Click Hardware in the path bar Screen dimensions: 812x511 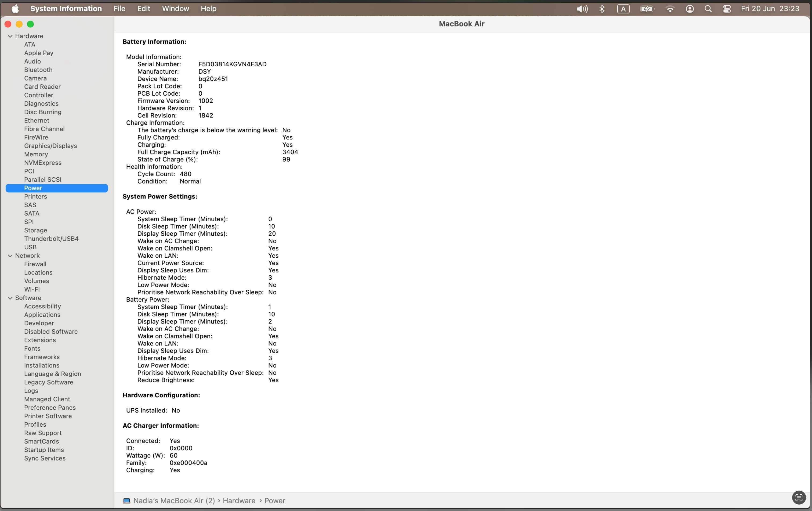tap(239, 501)
